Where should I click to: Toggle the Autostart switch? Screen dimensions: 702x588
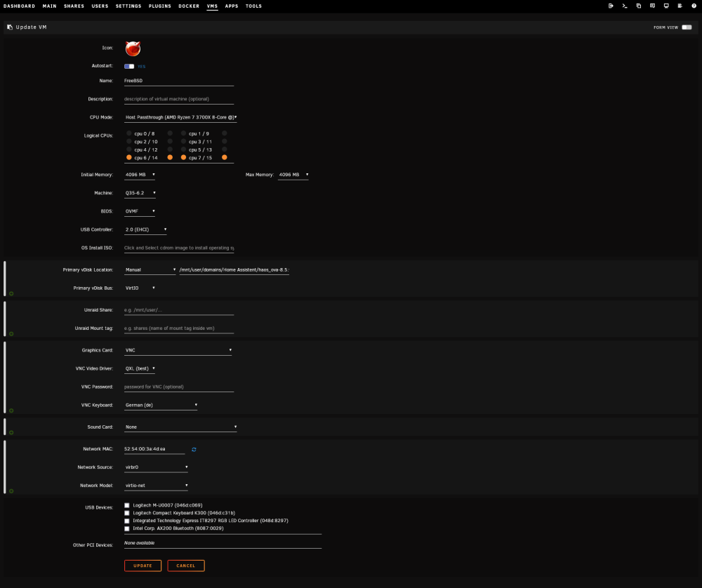coord(129,66)
